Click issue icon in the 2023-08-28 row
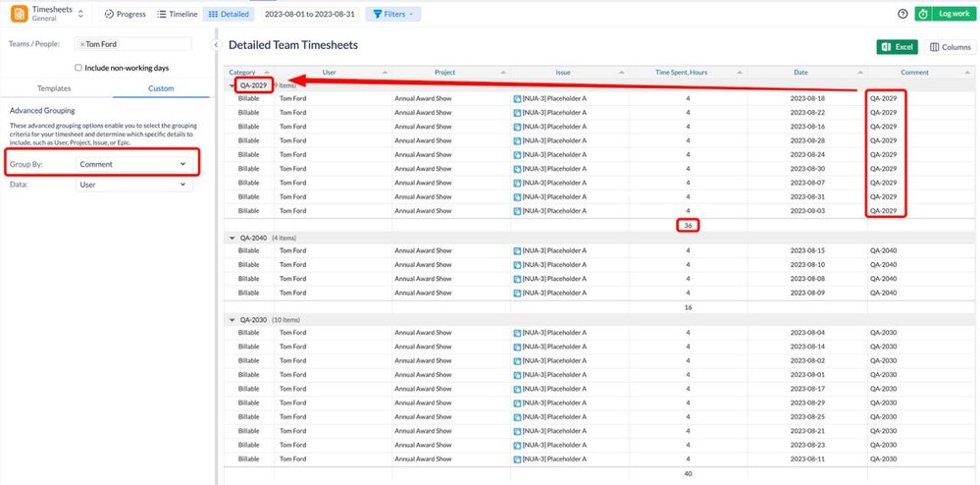This screenshot has height=485, width=980. pos(517,140)
